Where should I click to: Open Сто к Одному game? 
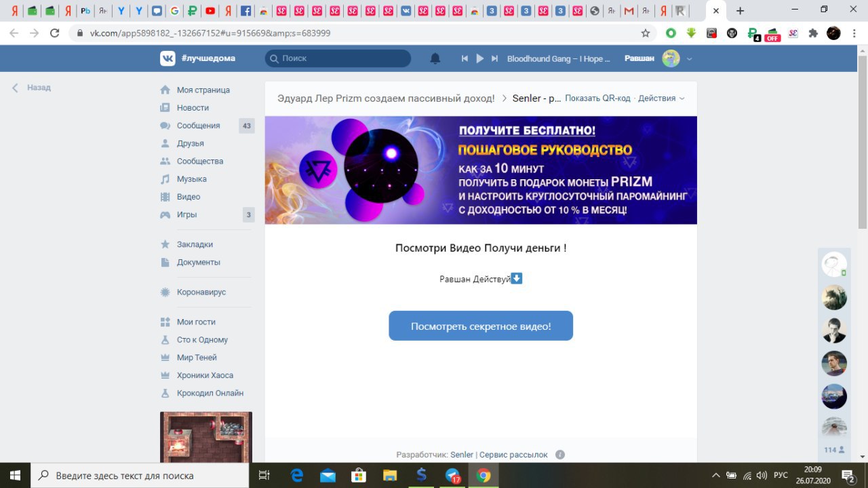coord(202,339)
